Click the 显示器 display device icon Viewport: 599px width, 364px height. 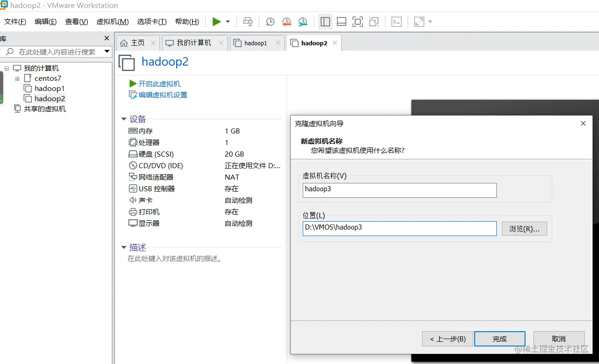(133, 224)
